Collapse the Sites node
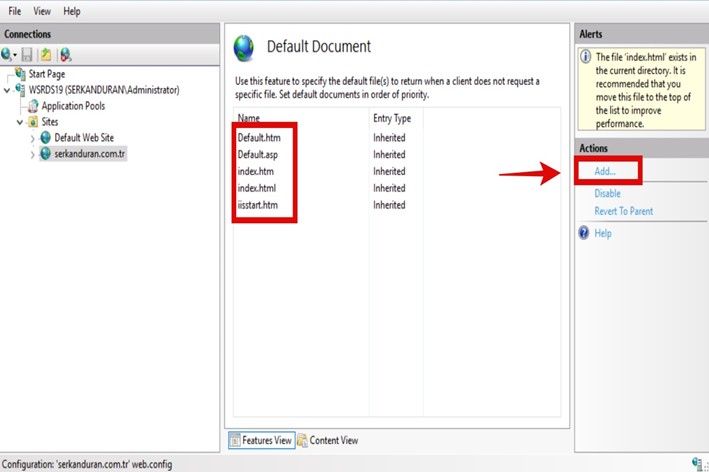Screen dimensions: 709x472 point(20,122)
